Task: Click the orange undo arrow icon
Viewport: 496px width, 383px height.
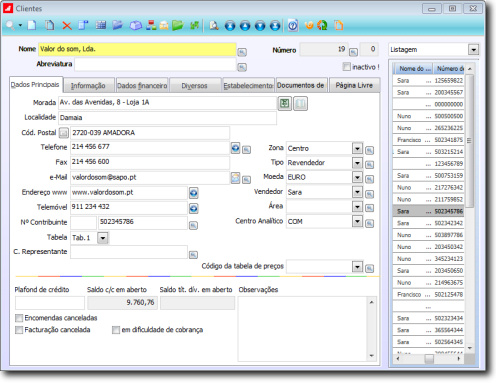Action: coord(309,25)
